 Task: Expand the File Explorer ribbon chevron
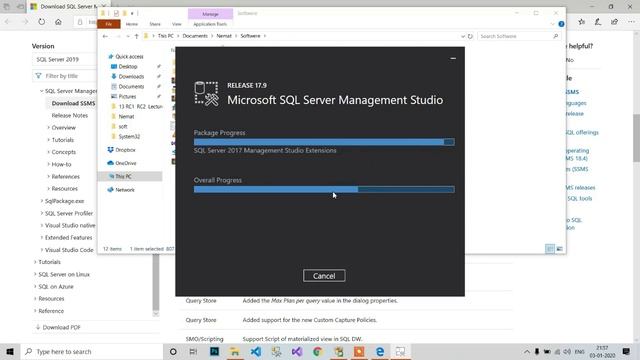pyautogui.click(x=553, y=24)
